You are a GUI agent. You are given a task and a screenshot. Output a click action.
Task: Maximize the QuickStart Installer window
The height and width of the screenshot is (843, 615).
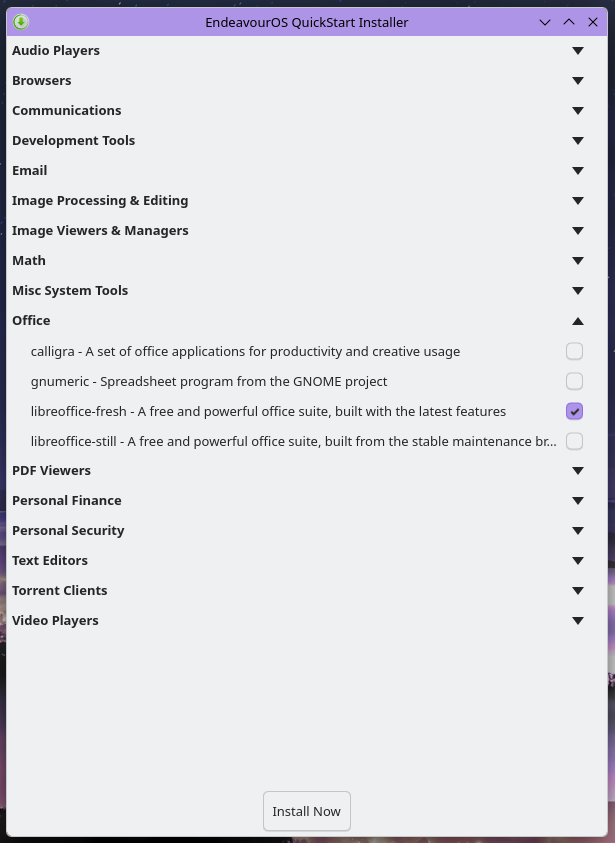click(x=569, y=22)
